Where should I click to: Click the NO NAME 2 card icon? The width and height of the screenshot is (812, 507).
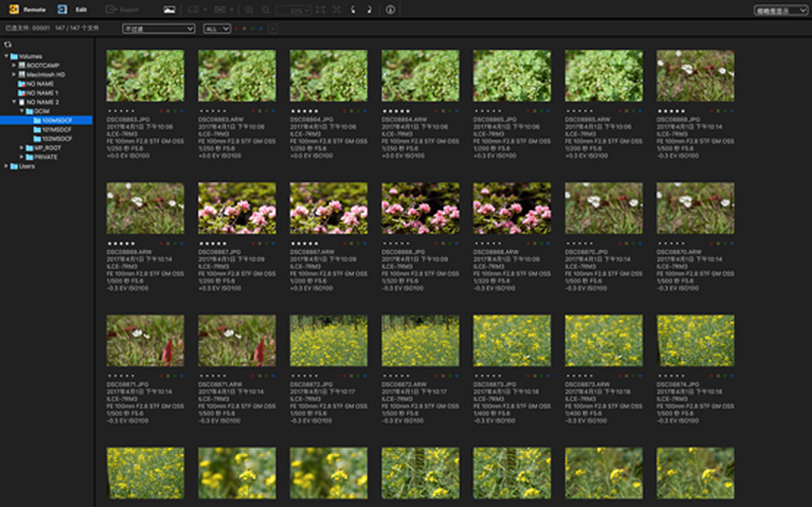[x=22, y=102]
